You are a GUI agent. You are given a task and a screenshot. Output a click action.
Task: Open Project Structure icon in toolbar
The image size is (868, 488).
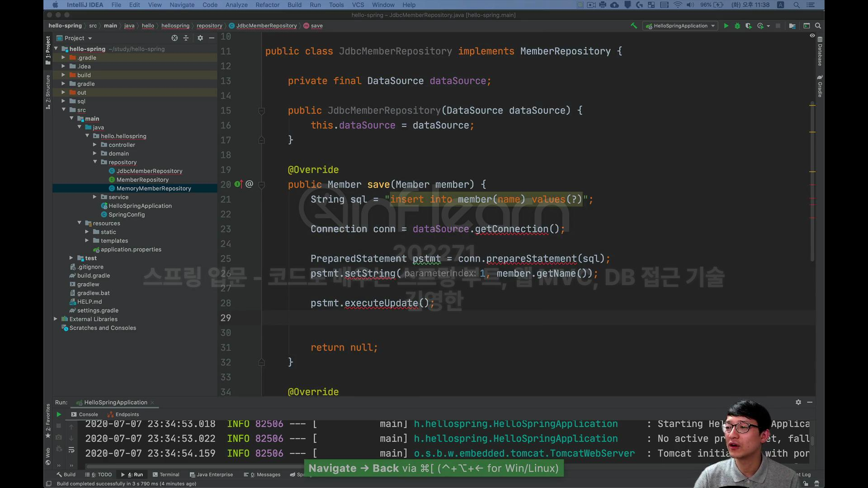tap(792, 26)
